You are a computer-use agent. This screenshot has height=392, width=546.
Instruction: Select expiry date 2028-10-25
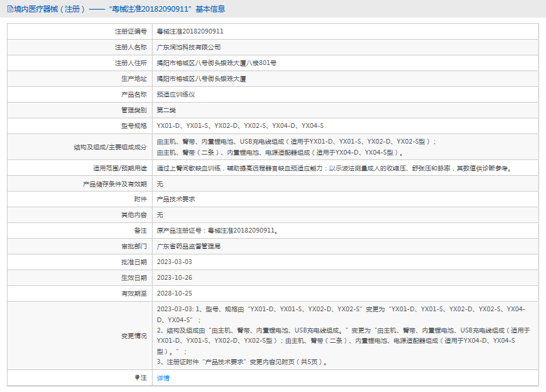(174, 293)
